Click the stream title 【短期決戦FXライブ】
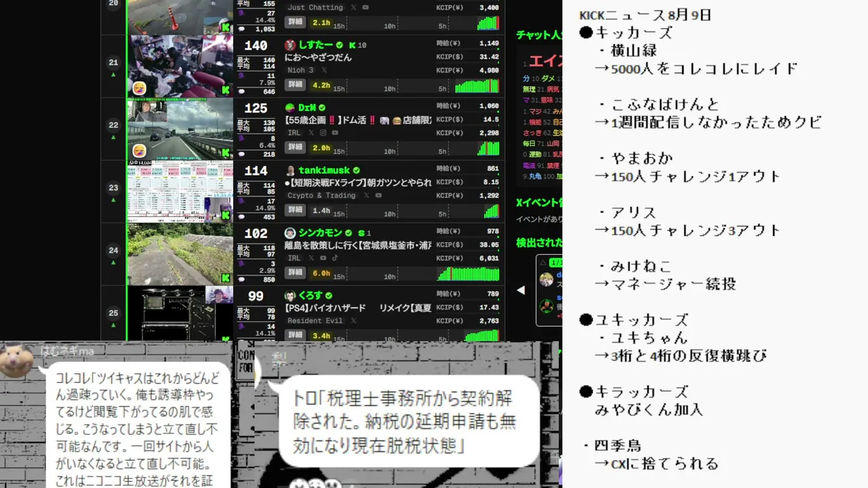 [358, 183]
